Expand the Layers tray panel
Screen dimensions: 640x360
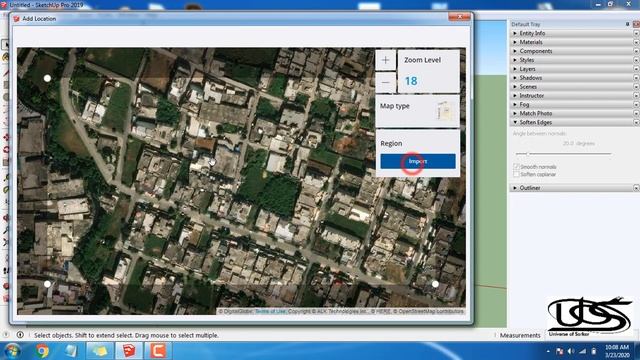pos(571,69)
